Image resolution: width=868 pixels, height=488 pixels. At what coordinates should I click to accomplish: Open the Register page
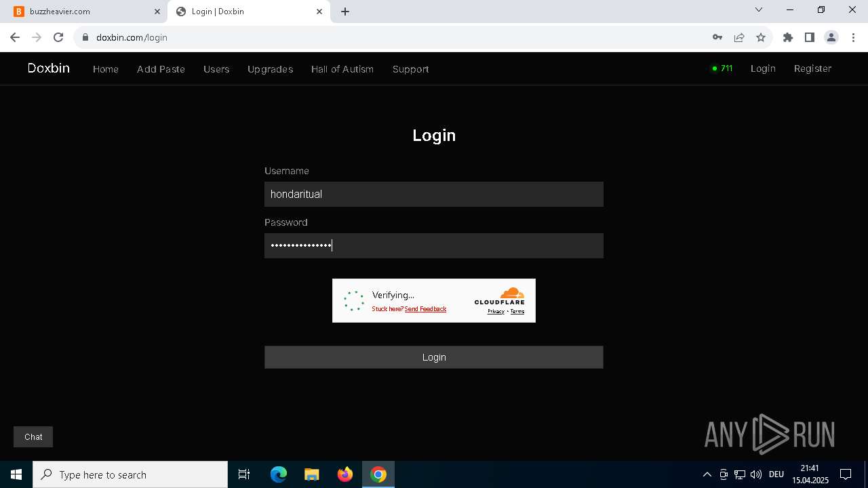pyautogui.click(x=812, y=68)
